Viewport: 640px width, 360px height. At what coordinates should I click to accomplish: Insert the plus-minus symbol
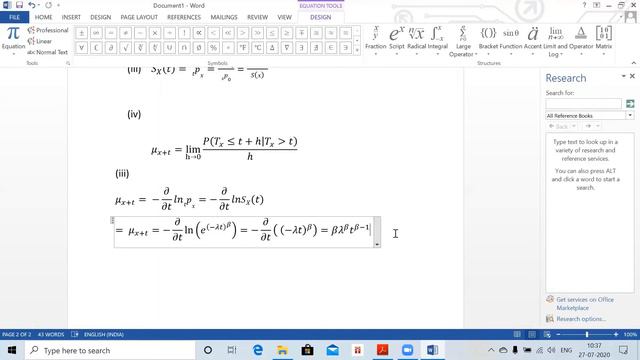82,33
